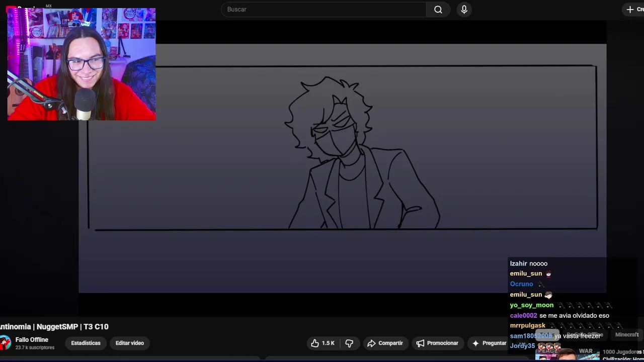Click chat username cale0002
This screenshot has width=644, height=362.
point(523,316)
